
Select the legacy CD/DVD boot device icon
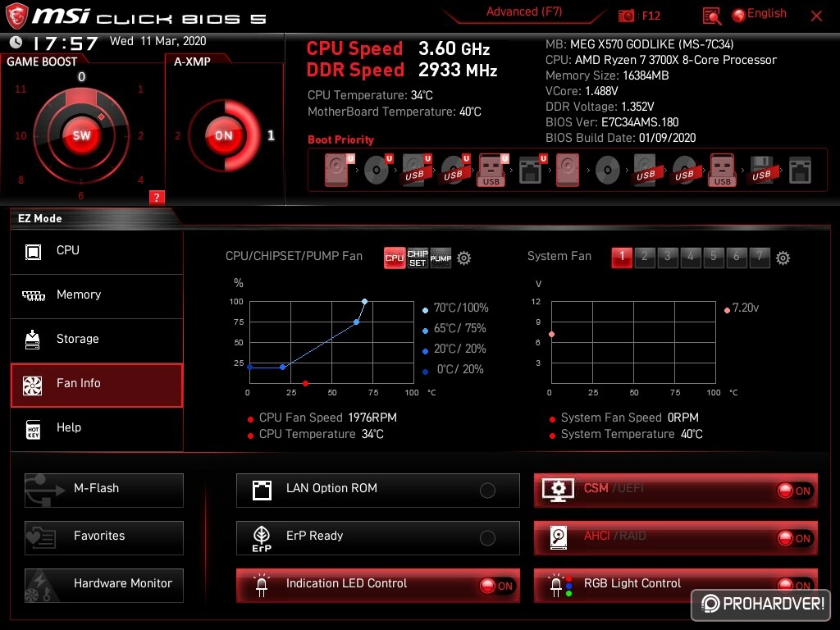point(608,171)
